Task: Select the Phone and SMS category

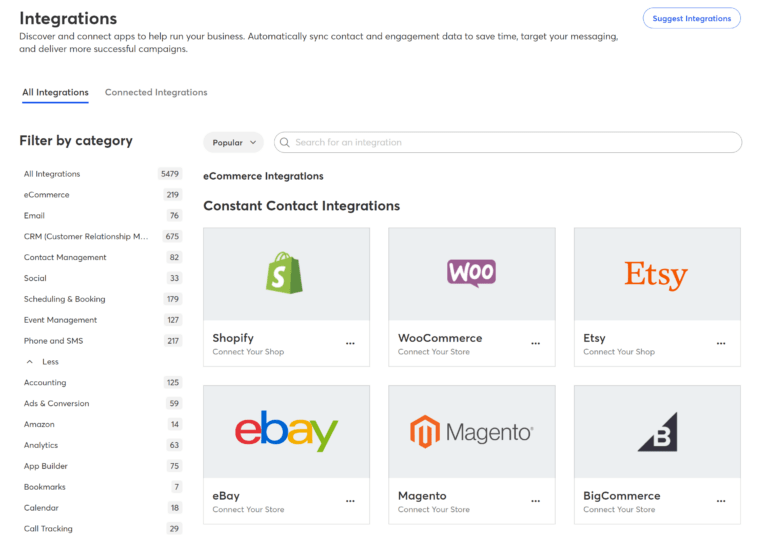Action: point(55,341)
